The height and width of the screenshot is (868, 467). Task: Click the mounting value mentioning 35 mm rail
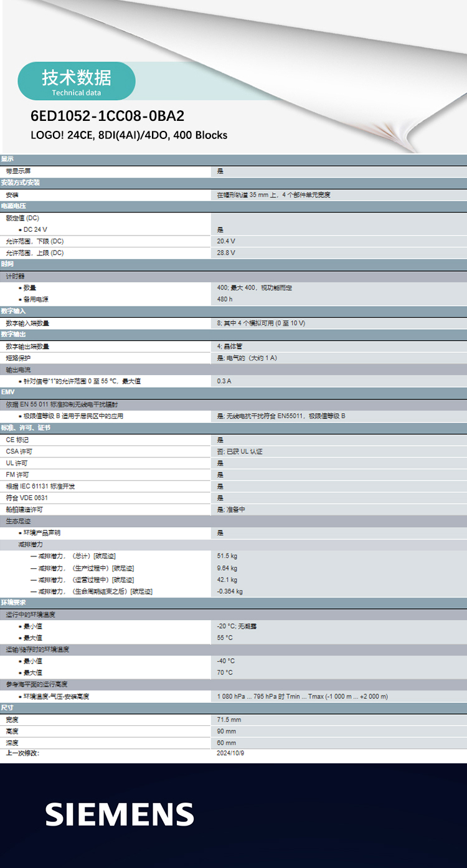[x=273, y=194]
